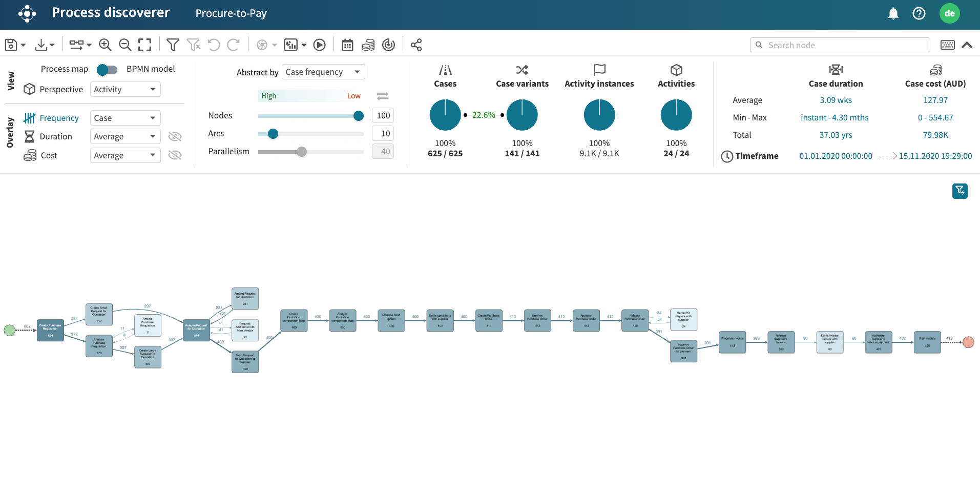Open the Abstract by Case frequency dropdown
This screenshot has height=493, width=980.
323,72
